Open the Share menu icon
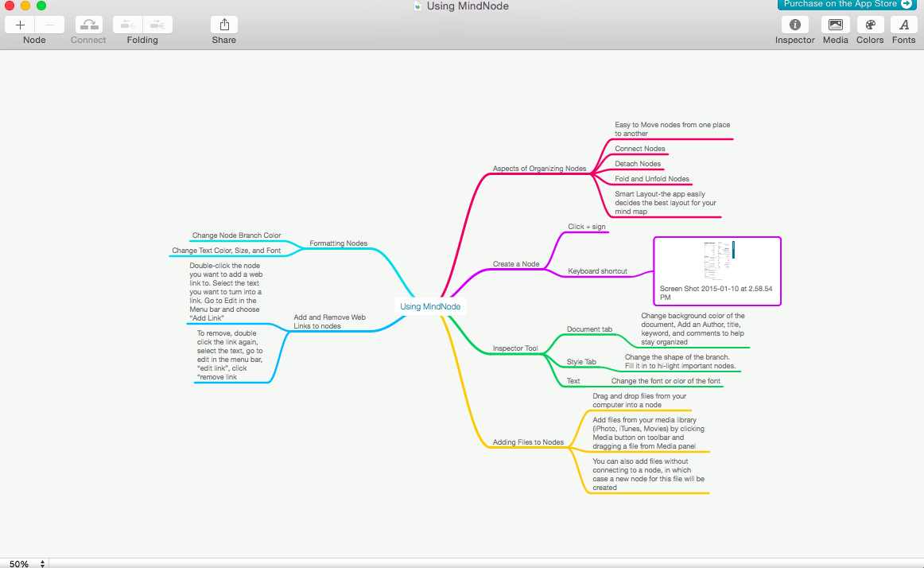 224,25
